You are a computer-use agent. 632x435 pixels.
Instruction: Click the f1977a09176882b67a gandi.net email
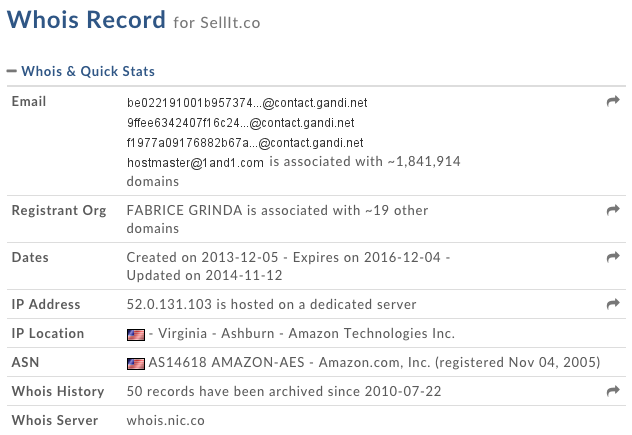click(x=245, y=143)
